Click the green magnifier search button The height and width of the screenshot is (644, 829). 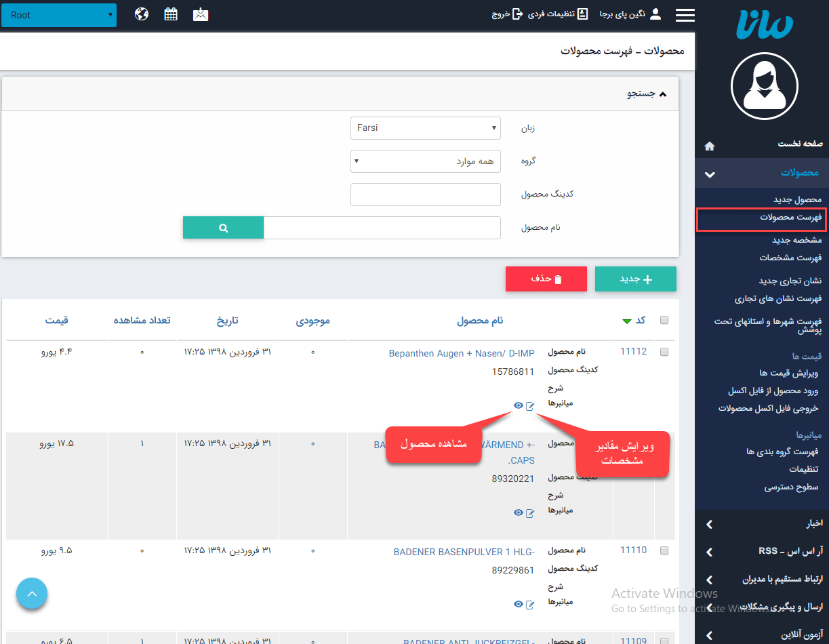click(223, 228)
